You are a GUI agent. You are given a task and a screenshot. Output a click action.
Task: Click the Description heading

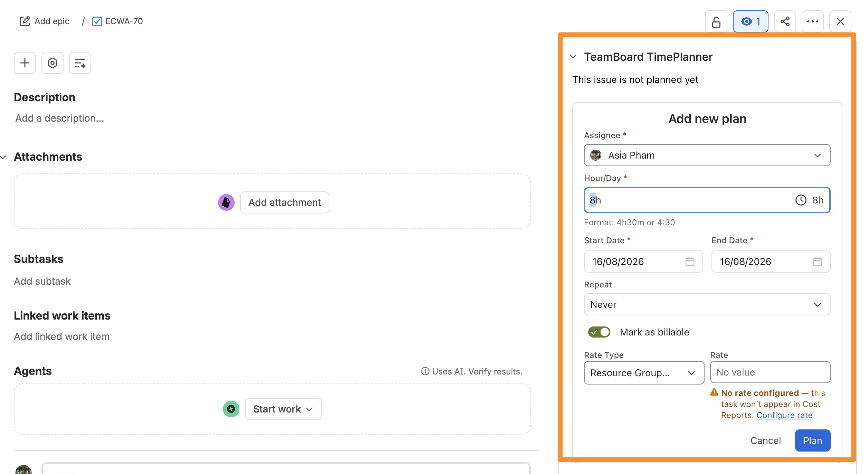(x=45, y=97)
